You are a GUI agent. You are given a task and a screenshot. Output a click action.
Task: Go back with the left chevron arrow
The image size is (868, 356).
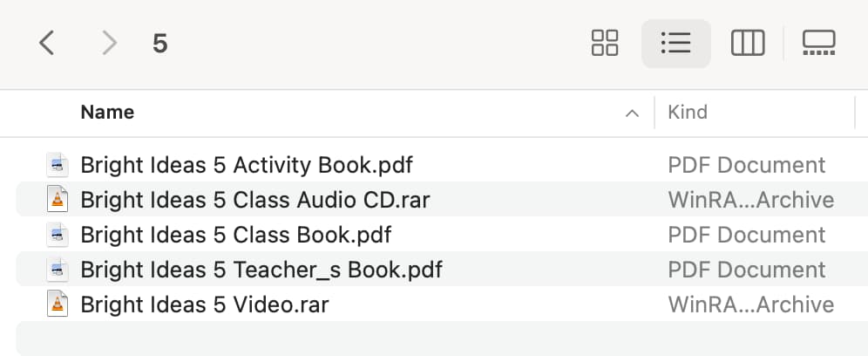pyautogui.click(x=46, y=44)
